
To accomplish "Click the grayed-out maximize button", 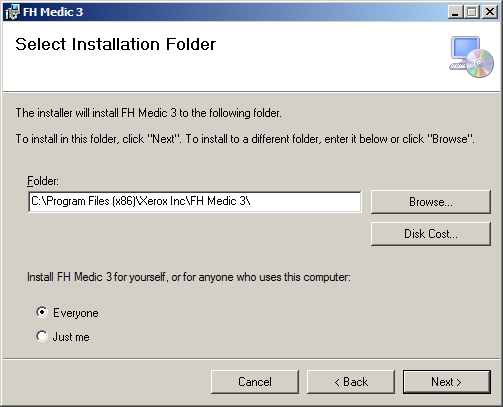I will tap(472, 12).
